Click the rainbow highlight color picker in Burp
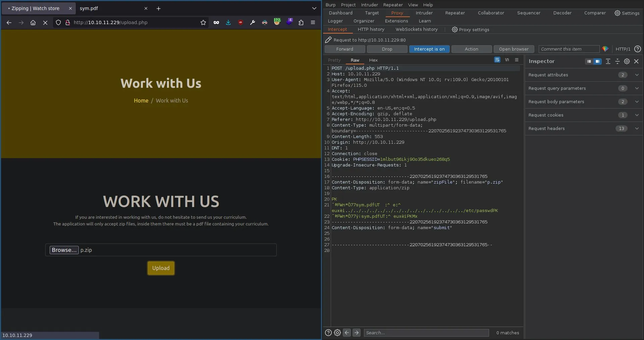 coord(605,49)
